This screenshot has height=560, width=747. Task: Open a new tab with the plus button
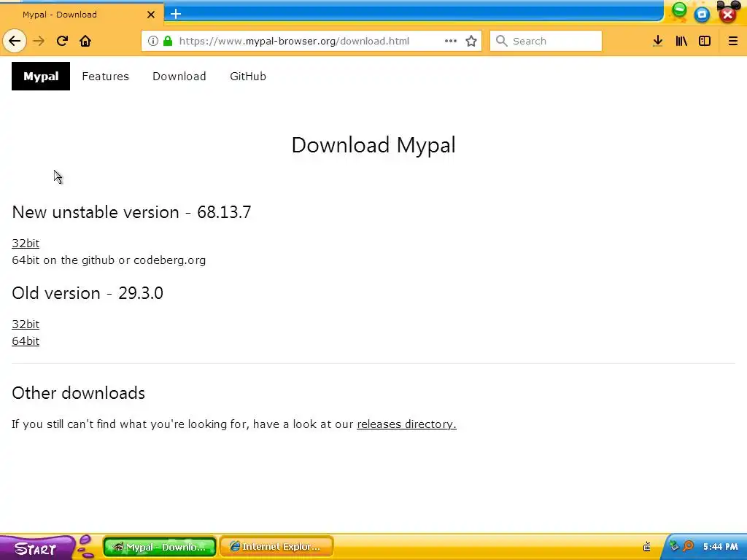[x=176, y=14]
